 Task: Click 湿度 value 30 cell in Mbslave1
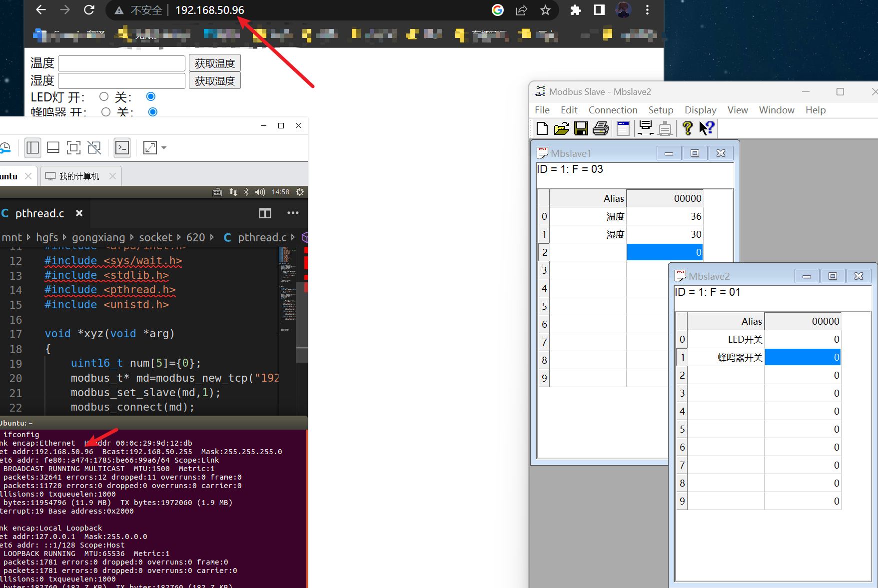coord(665,234)
